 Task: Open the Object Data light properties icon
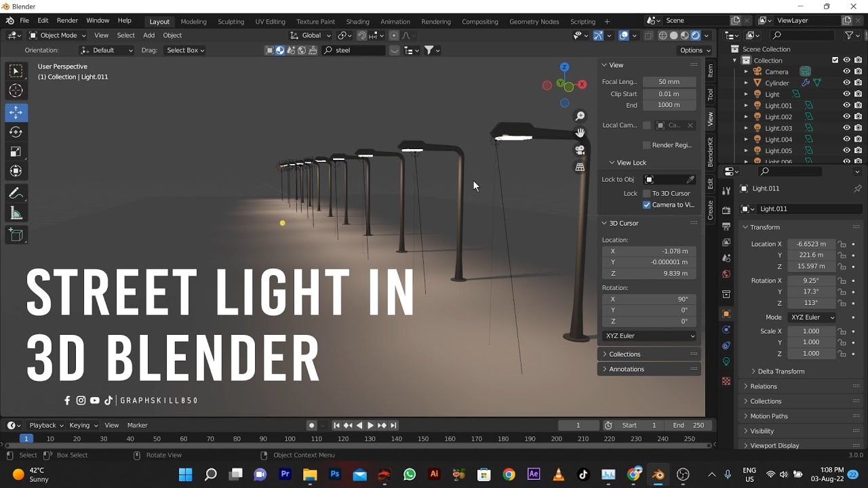(726, 362)
